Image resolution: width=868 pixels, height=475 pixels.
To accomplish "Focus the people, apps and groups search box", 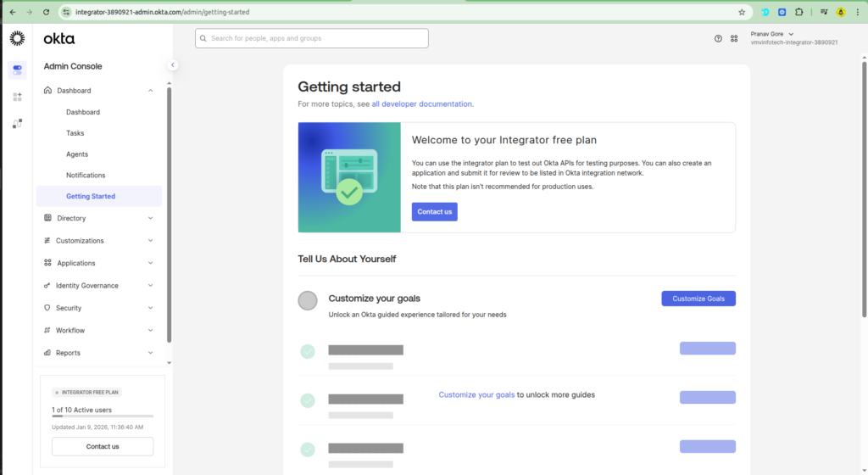I will coord(312,38).
